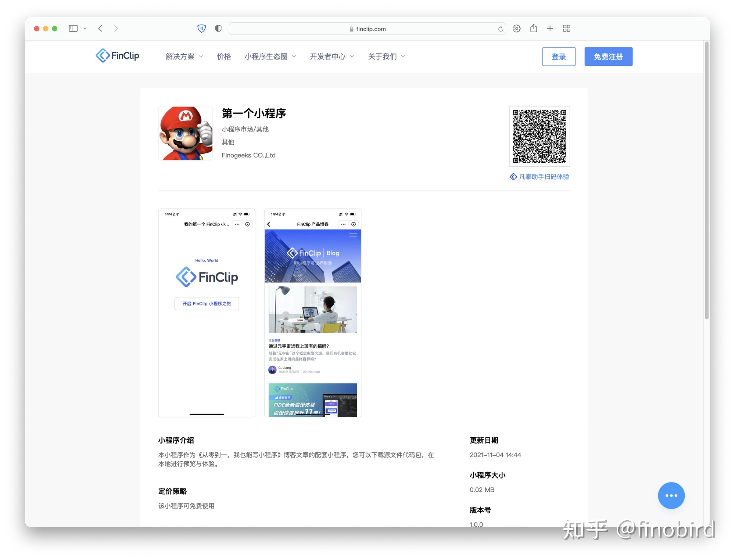This screenshot has height=560, width=735.
Task: Go forward with the browser forward arrow
Action: [116, 28]
